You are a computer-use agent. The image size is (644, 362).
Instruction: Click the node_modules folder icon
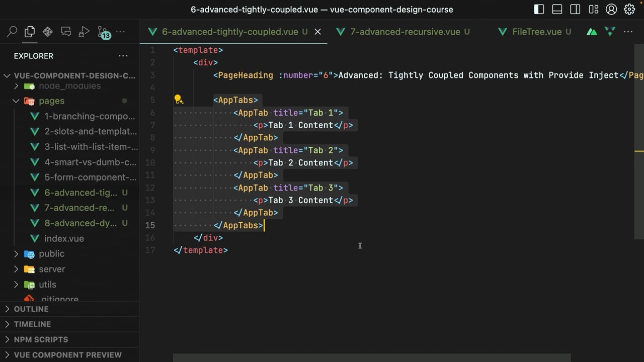[30, 86]
